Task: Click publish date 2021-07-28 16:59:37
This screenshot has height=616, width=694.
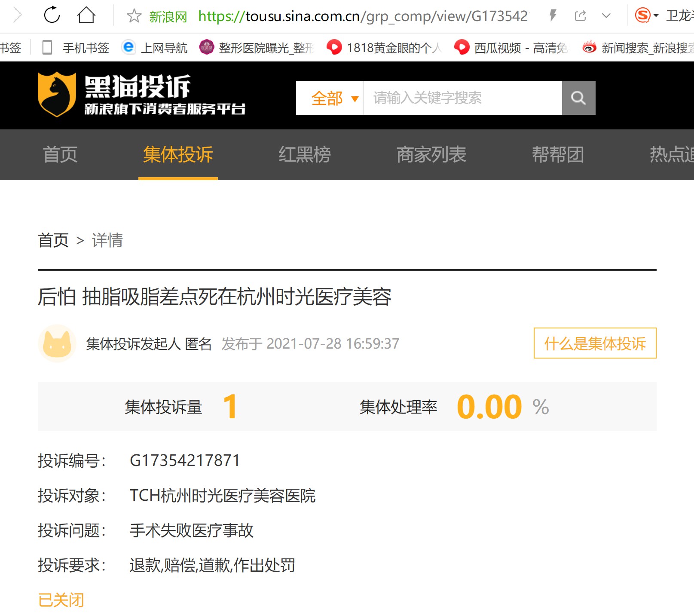Action: tap(333, 344)
